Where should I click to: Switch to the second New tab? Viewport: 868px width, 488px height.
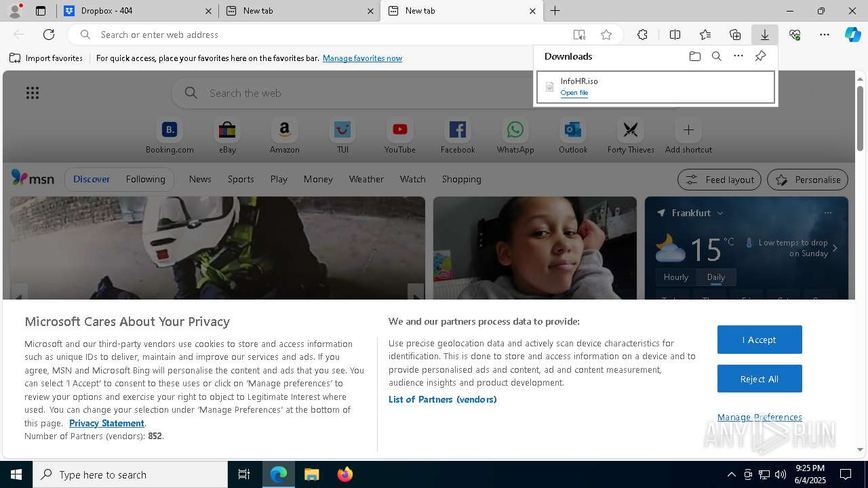(461, 11)
